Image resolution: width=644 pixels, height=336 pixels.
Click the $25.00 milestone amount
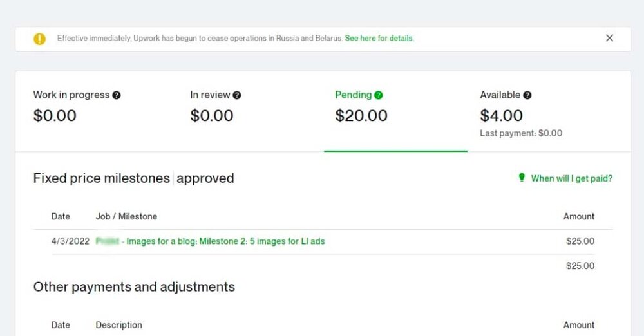pos(580,241)
